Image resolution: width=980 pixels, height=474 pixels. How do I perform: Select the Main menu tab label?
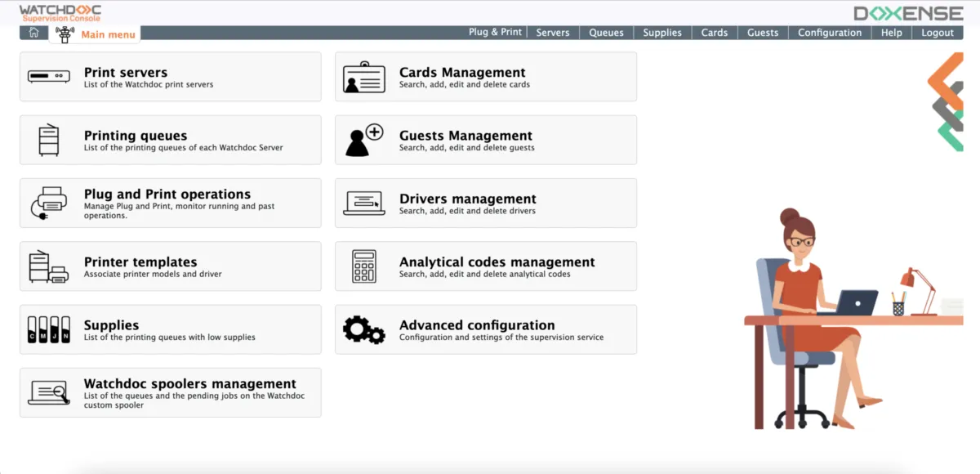pos(108,34)
